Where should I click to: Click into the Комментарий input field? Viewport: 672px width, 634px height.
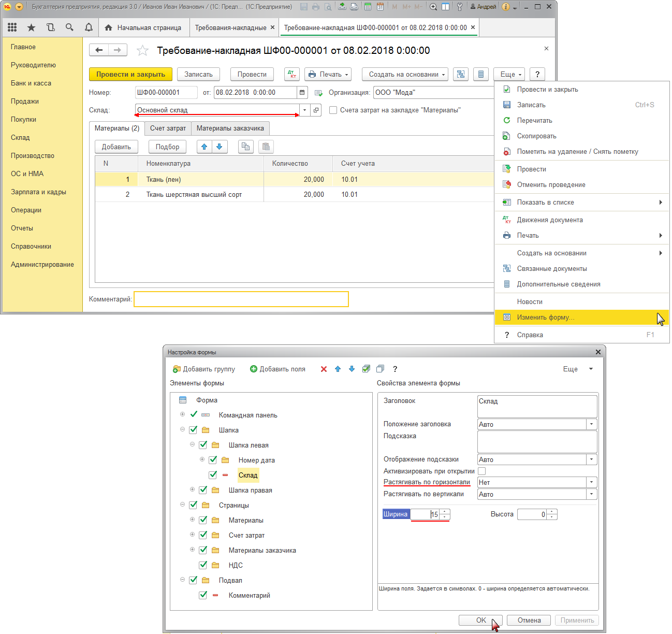pos(241,299)
